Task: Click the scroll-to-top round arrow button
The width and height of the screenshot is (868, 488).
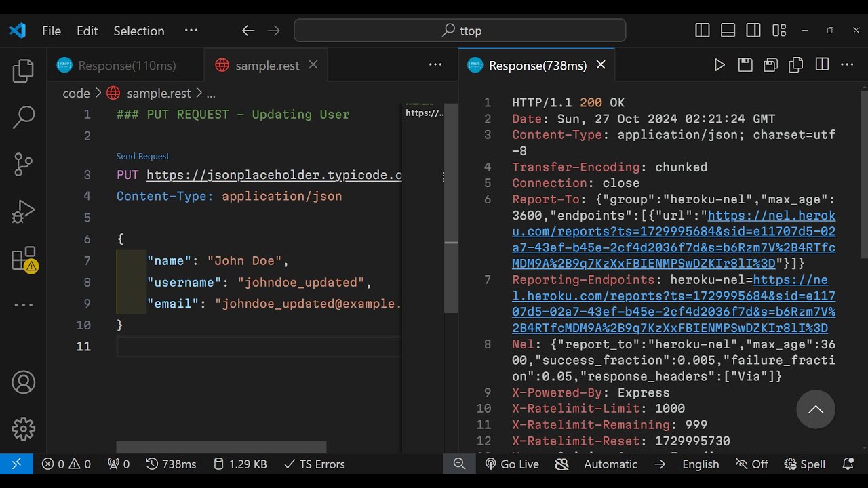Action: tap(816, 409)
